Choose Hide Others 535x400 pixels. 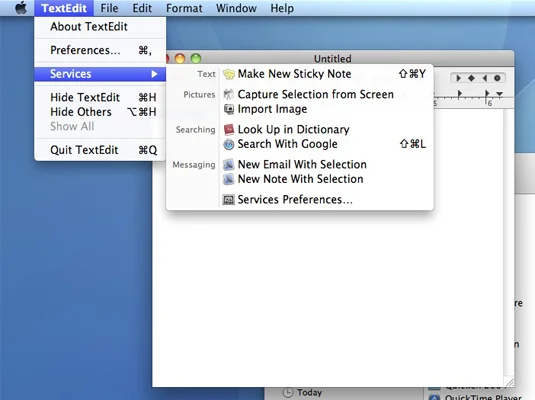[x=100, y=112]
